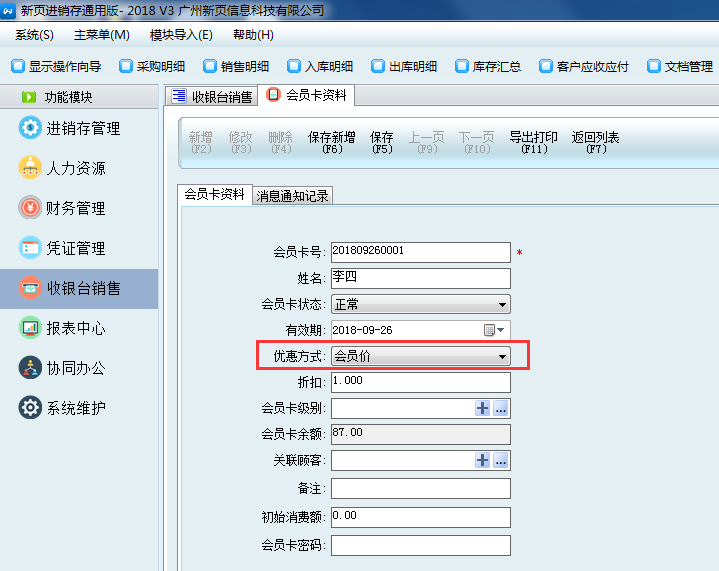The height and width of the screenshot is (571, 719).
Task: Click plus icon beside 会员卡级别 field
Action: pos(483,408)
